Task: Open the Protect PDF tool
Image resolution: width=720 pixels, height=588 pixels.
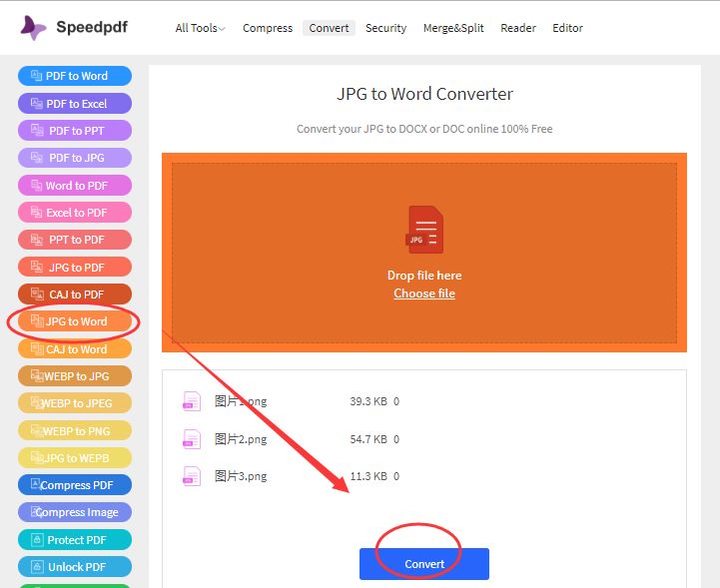Action: point(75,539)
